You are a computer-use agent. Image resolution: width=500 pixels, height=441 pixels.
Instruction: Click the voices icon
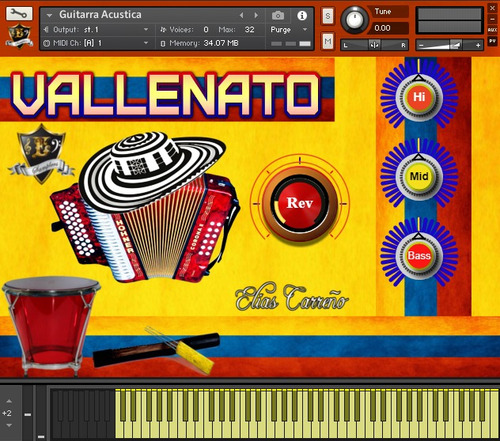coord(163,30)
